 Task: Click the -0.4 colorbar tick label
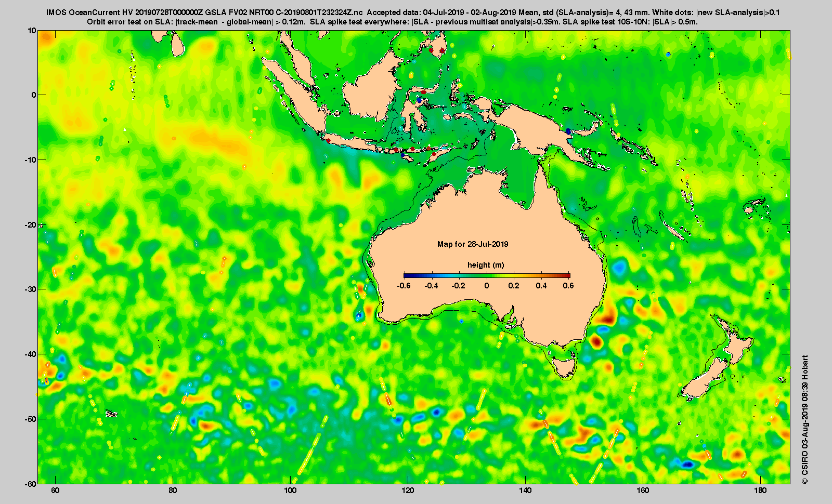tap(431, 285)
